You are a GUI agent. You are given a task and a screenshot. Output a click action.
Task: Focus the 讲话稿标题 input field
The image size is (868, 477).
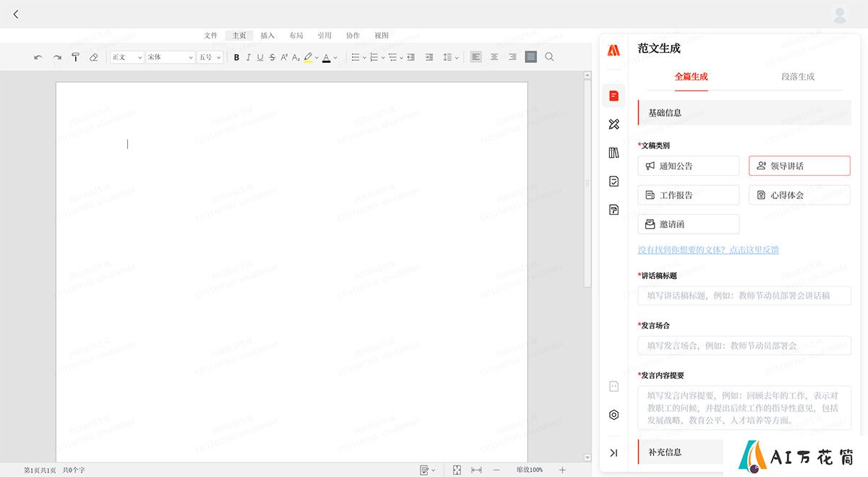(x=744, y=295)
